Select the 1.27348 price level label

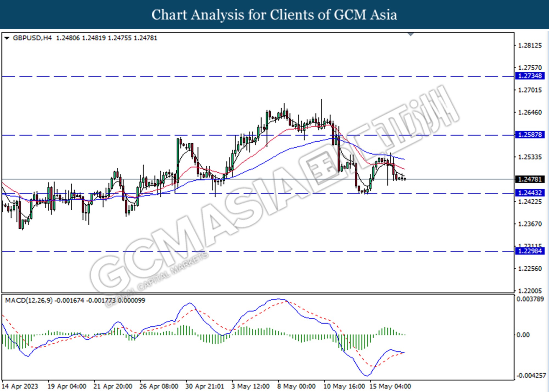pyautogui.click(x=530, y=76)
